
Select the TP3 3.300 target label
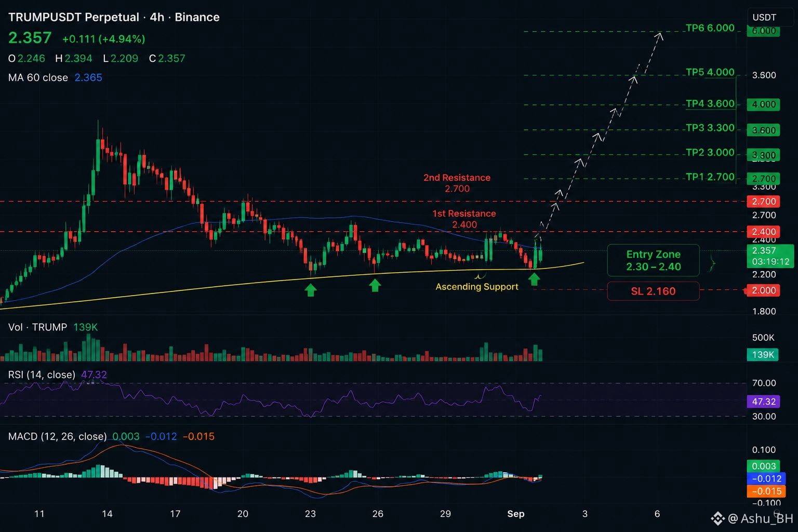[710, 127]
